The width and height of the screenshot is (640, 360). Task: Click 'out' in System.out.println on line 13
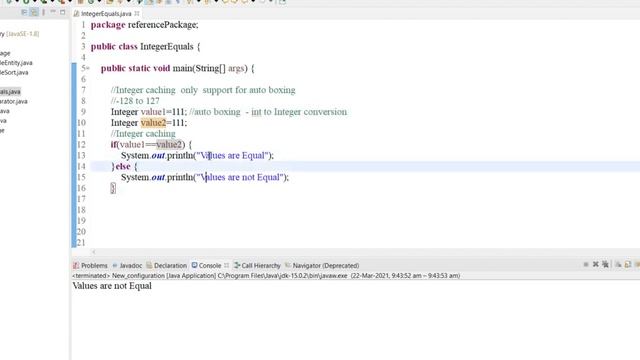tap(158, 156)
